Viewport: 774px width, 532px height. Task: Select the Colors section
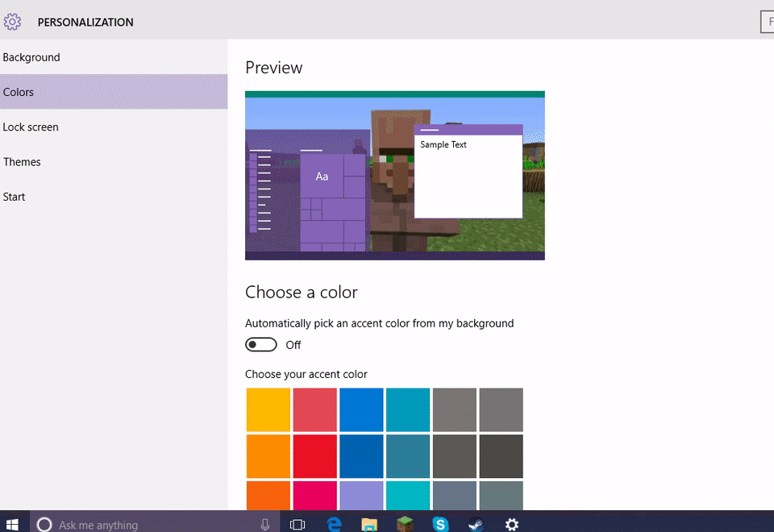pos(114,92)
